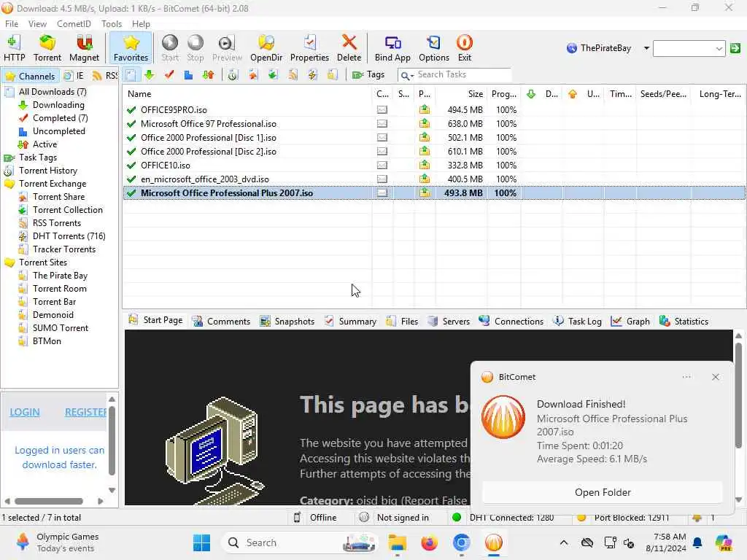The height and width of the screenshot is (560, 747).
Task: Open download directory with OpenDir icon
Action: point(266,48)
